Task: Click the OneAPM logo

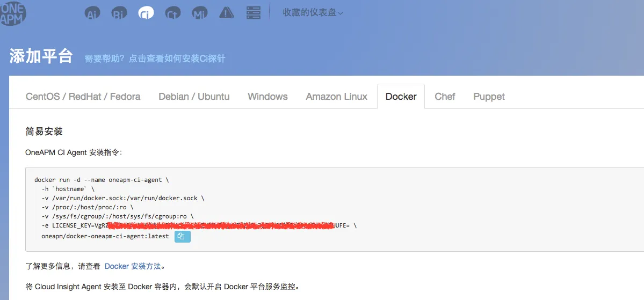Action: point(13,12)
